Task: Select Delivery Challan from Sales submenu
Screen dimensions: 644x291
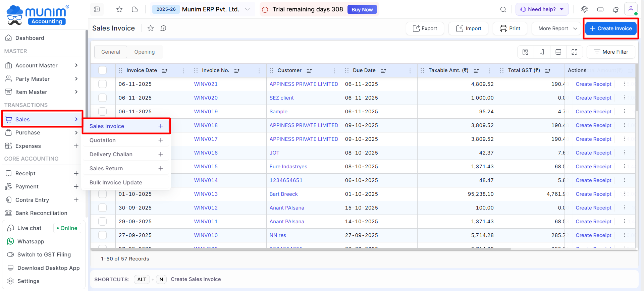Action: coord(111,154)
